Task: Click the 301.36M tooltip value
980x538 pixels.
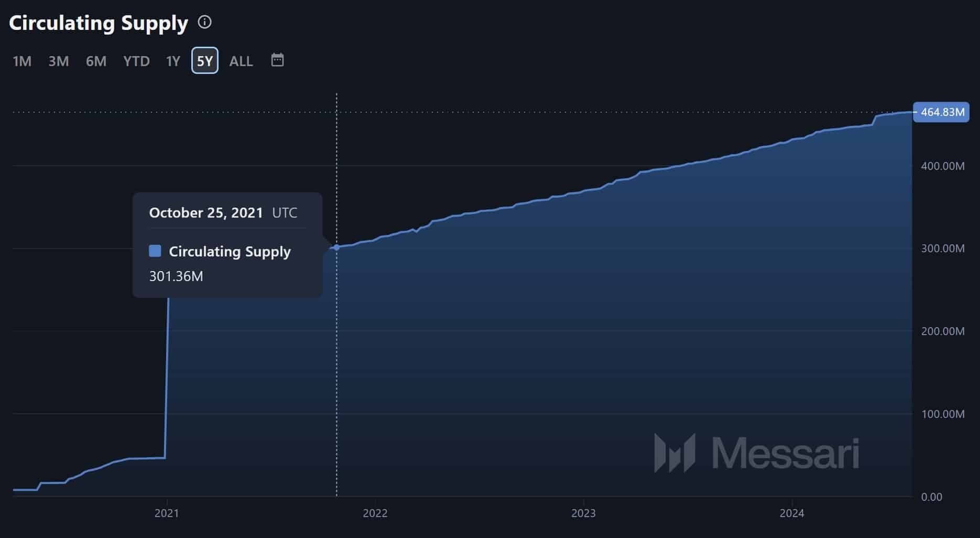Action: click(176, 276)
